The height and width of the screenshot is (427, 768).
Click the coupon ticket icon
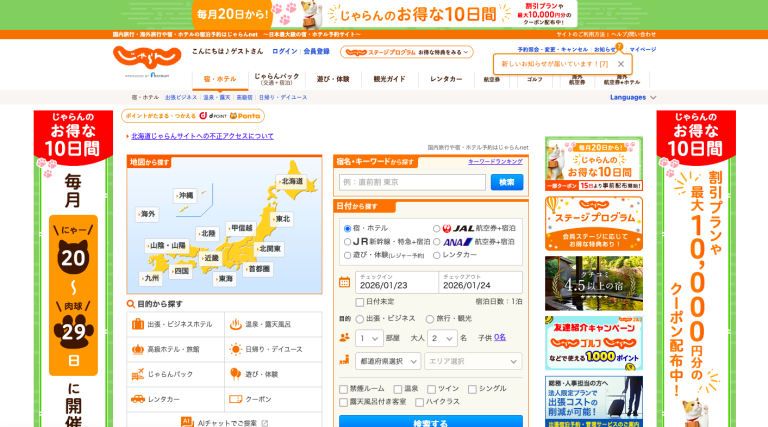pos(236,399)
